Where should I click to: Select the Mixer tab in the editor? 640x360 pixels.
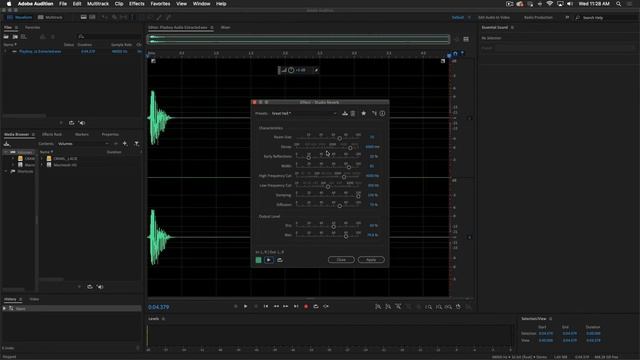click(225, 27)
